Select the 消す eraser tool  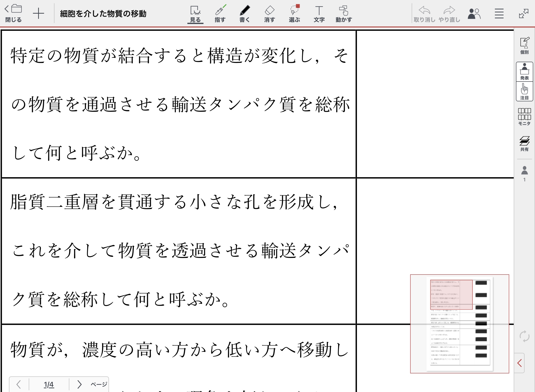tap(269, 14)
